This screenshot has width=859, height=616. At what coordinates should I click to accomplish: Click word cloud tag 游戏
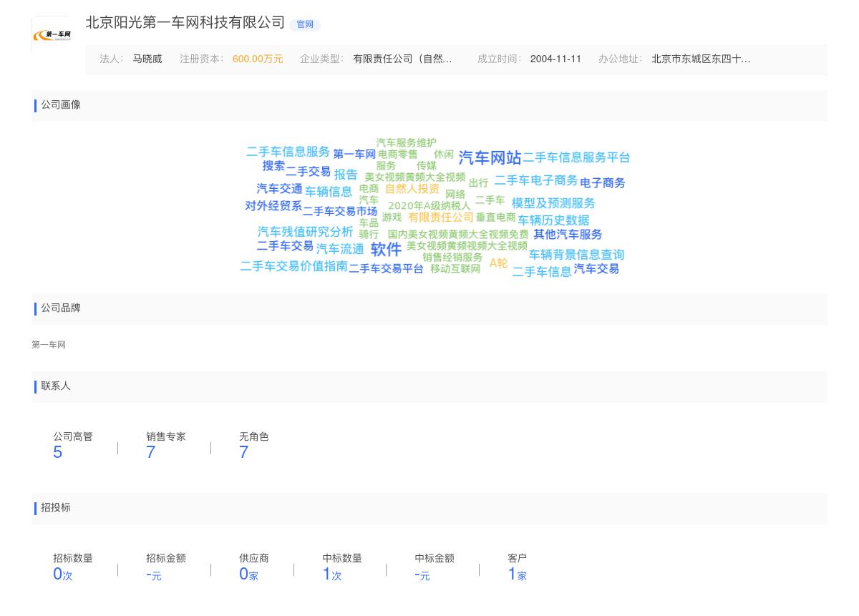point(392,217)
